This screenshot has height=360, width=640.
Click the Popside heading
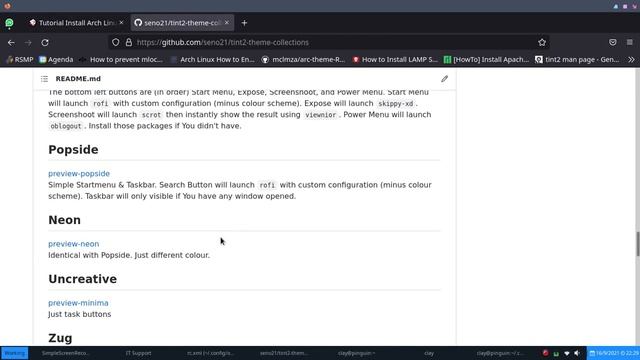tap(73, 150)
